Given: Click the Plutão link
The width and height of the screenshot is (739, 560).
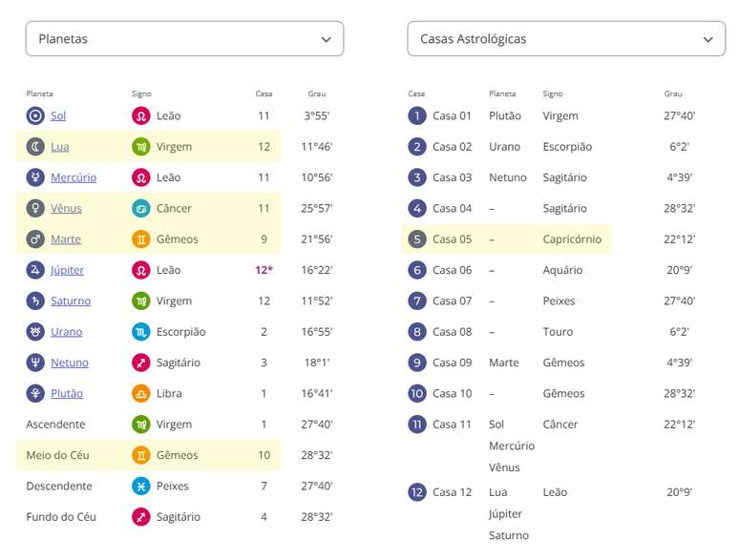Looking at the screenshot, I should pos(68,393).
